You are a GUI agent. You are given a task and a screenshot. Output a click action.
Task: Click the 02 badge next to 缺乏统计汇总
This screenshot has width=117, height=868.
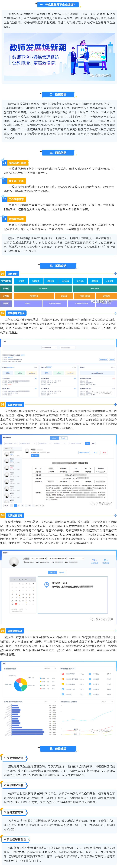point(4,181)
